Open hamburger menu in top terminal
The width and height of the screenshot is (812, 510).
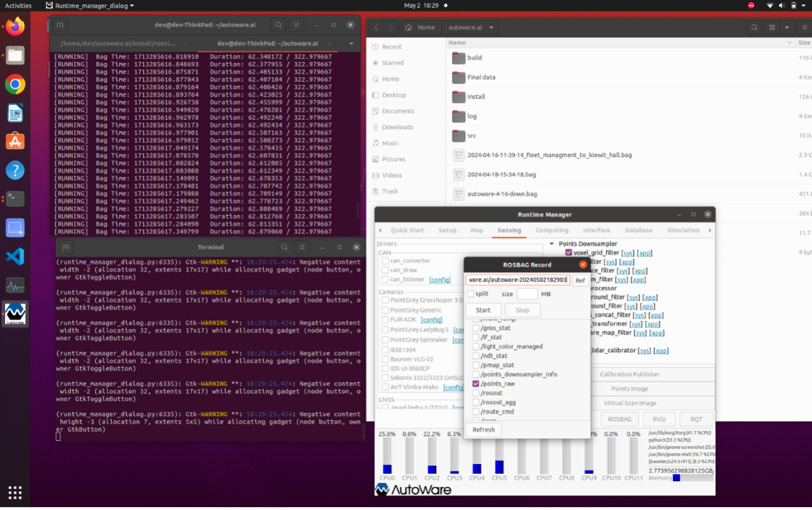296,25
